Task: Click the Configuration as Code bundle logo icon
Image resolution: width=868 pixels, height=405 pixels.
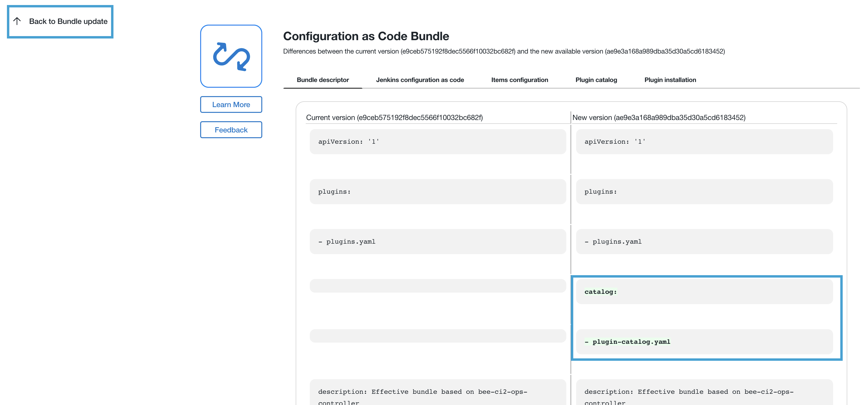Action: point(231,56)
